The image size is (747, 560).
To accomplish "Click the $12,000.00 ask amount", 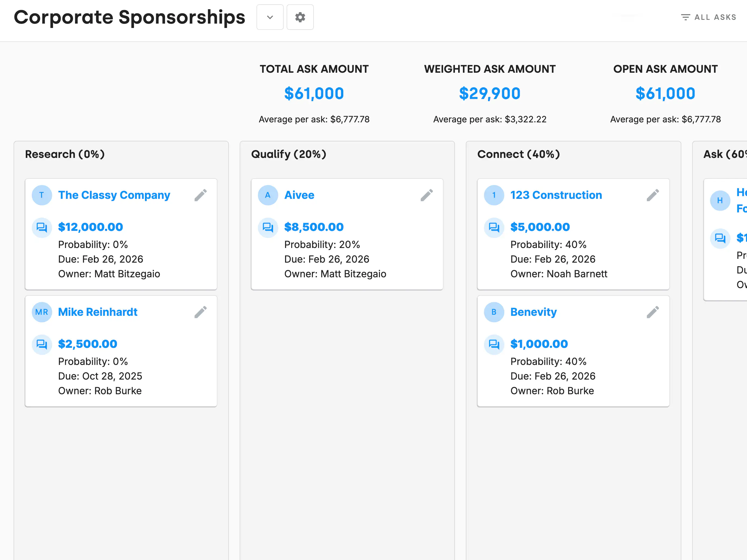I will tap(90, 227).
